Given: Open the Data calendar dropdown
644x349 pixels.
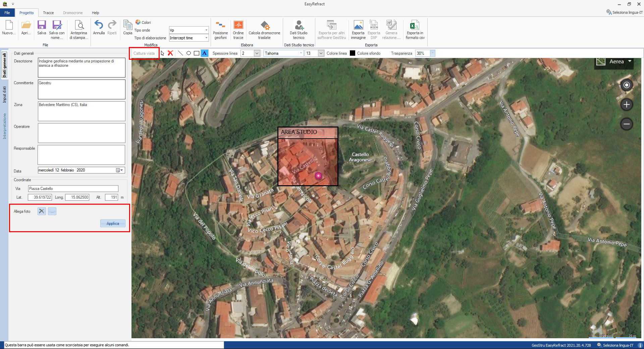Looking at the screenshot, I should click(119, 170).
